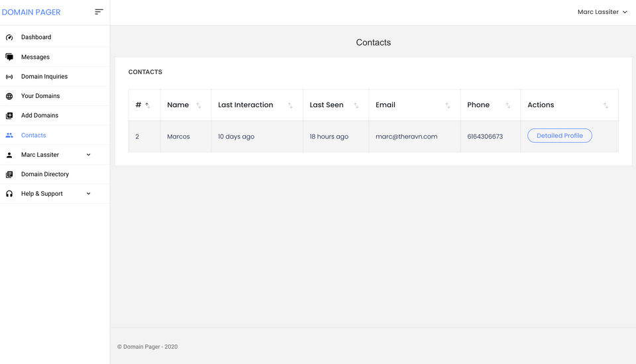Click the Domain Directory library icon

click(x=9, y=174)
